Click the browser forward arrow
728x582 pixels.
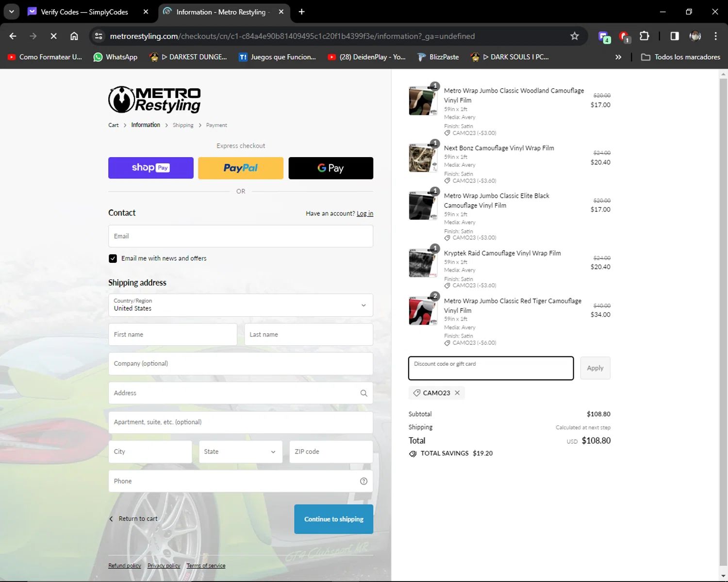pyautogui.click(x=33, y=36)
